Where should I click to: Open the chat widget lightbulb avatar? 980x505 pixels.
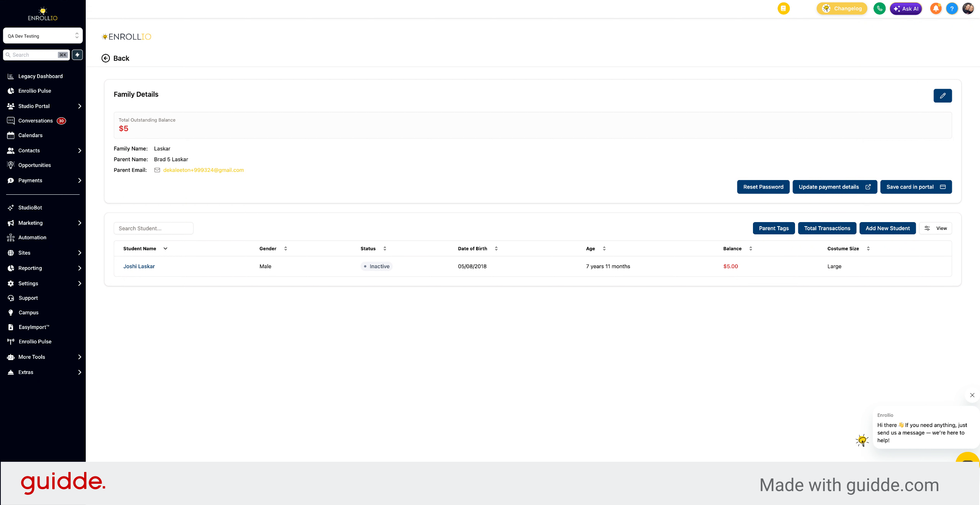pyautogui.click(x=862, y=440)
